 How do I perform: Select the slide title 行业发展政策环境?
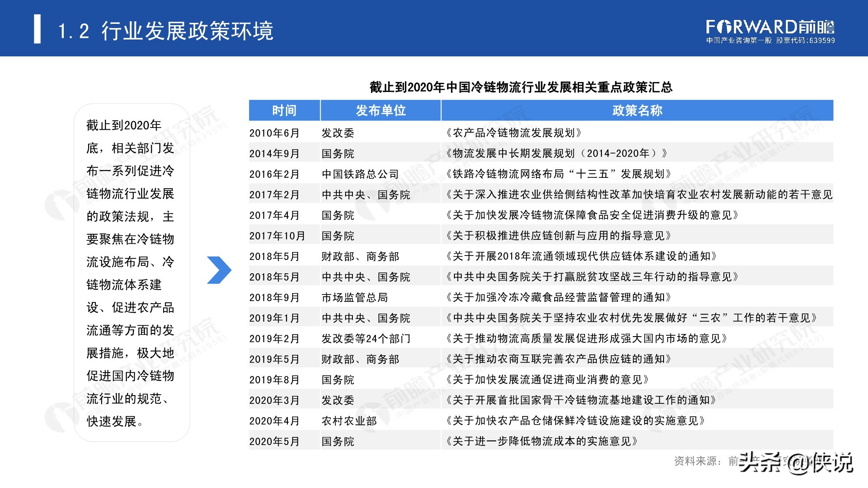(x=187, y=31)
